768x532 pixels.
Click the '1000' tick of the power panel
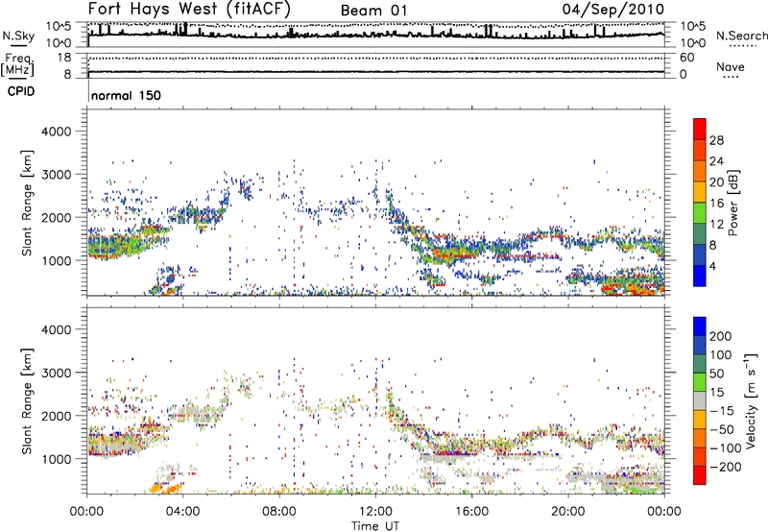pyautogui.click(x=57, y=260)
